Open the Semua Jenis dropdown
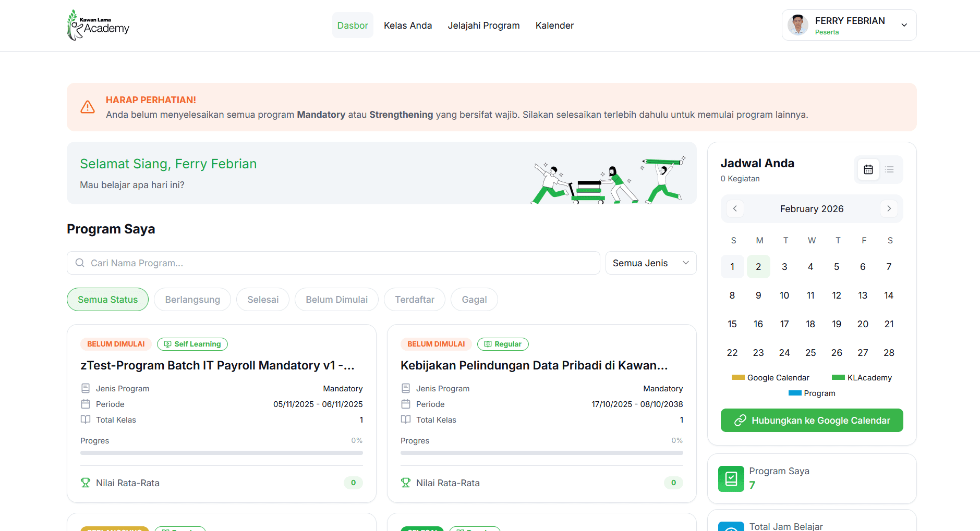The image size is (980, 531). tap(651, 263)
